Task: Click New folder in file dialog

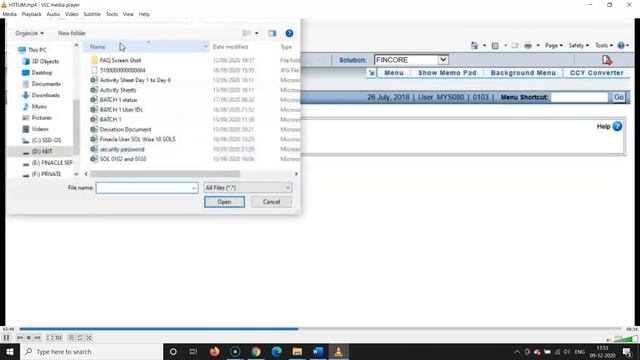Action: pyautogui.click(x=72, y=33)
